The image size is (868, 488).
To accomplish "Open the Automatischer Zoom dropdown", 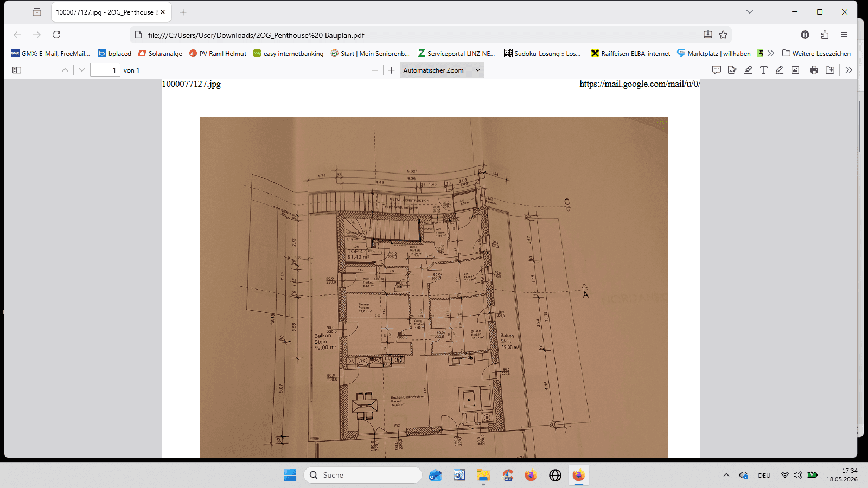I will [x=442, y=70].
